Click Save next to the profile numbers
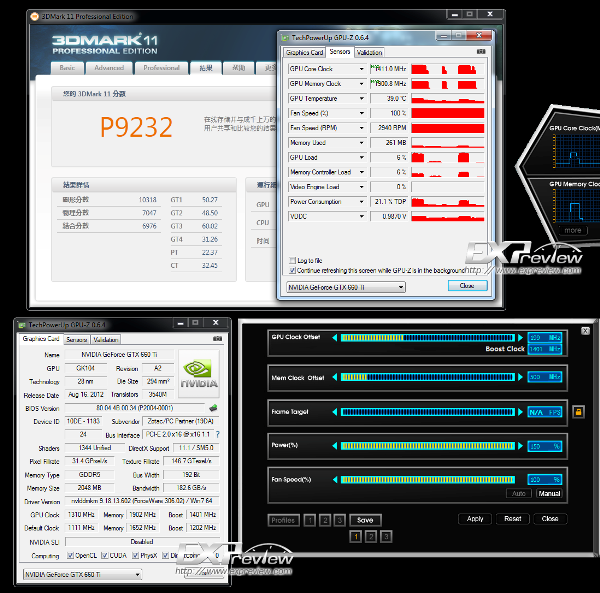The image size is (600, 593). 365,520
